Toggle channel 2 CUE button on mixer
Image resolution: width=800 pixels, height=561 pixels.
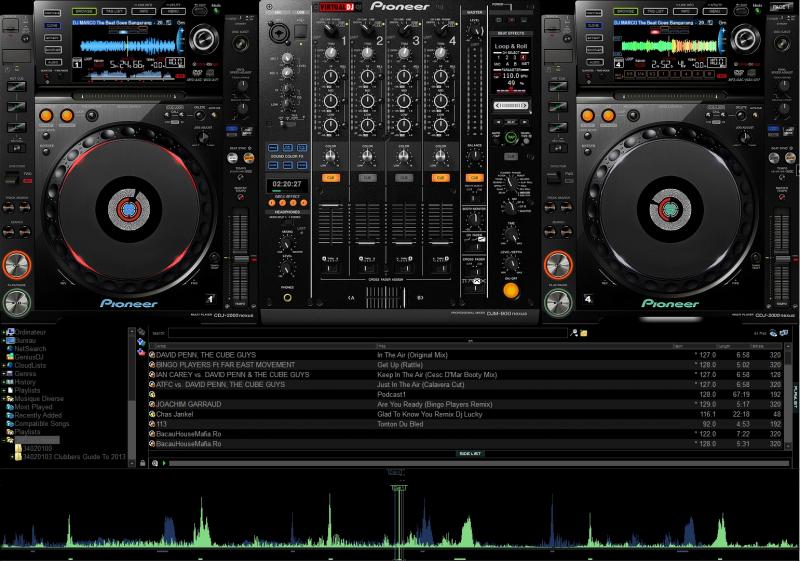[x=367, y=178]
